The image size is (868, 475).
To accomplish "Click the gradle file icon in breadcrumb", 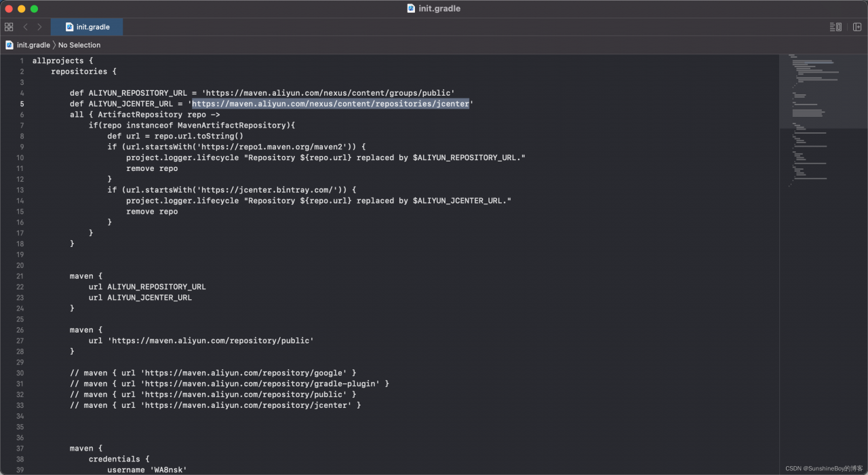I will pyautogui.click(x=9, y=45).
